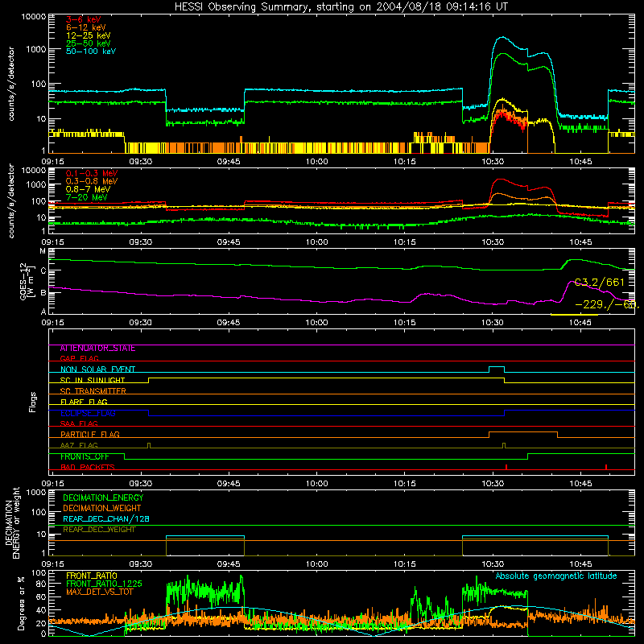The image size is (644, 644).
Task: Select the AAZ_FLAG label
Action: [79, 445]
